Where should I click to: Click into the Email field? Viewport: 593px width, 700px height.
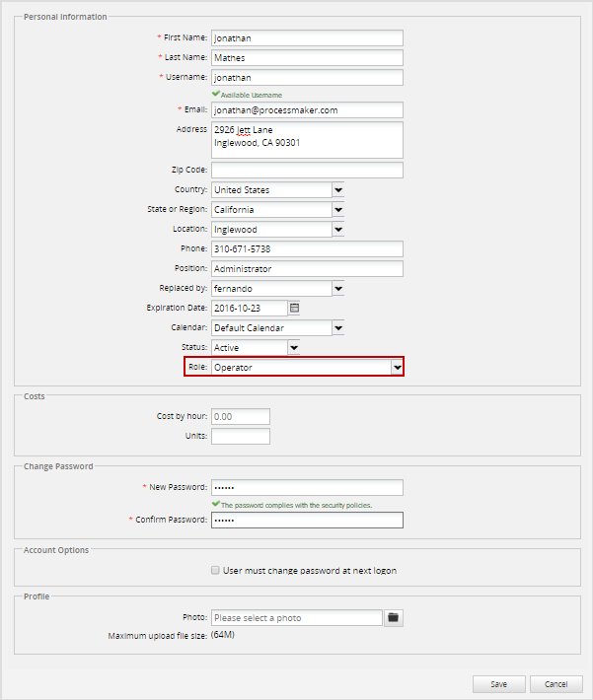point(307,110)
